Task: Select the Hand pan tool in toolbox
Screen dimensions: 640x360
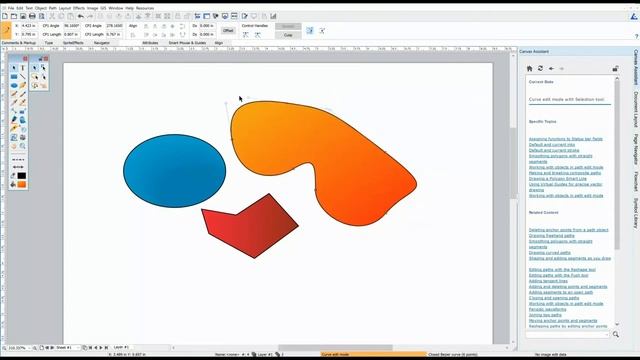Action: [x=14, y=146]
